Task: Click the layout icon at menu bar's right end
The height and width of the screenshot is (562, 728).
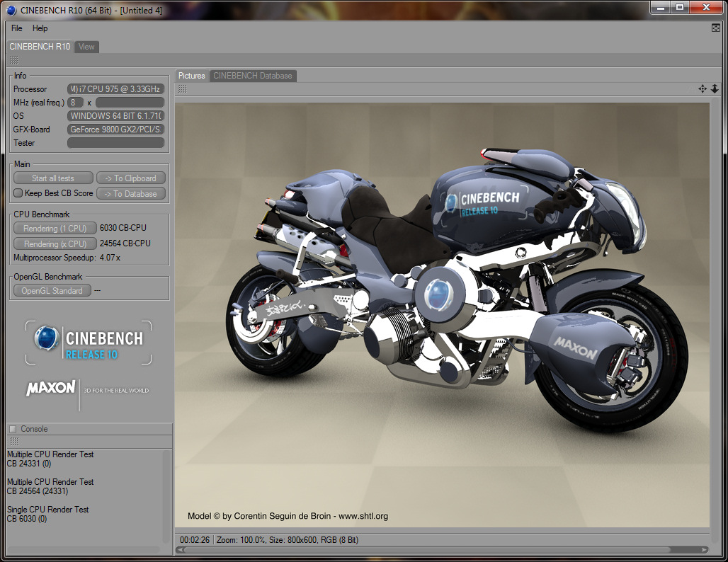Action: (x=716, y=28)
